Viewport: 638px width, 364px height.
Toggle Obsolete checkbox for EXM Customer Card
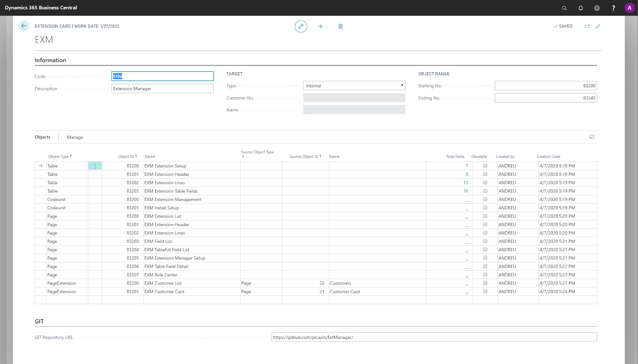pyautogui.click(x=485, y=291)
